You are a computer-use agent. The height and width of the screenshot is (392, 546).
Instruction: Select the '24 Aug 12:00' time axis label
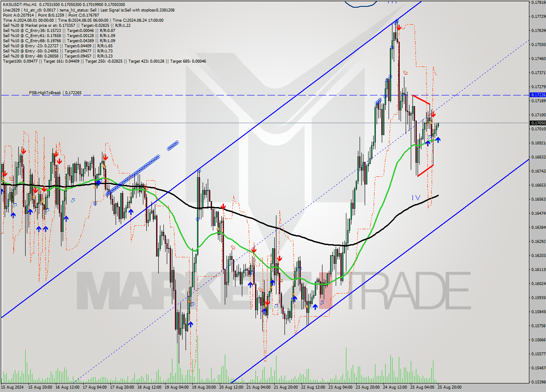click(x=395, y=387)
